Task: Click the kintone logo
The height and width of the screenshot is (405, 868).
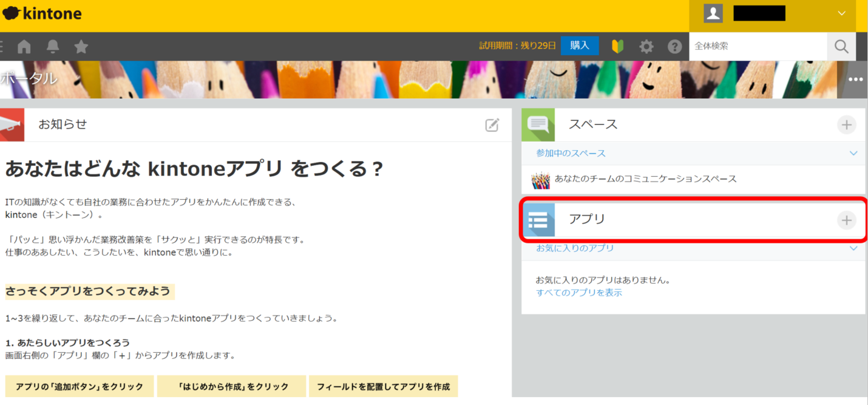Action: click(42, 14)
